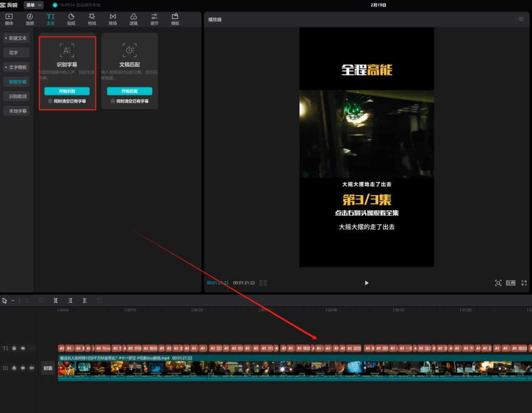532x413 pixels.
Task: Click the zoom-to-fit preview icon
Action: (498, 283)
